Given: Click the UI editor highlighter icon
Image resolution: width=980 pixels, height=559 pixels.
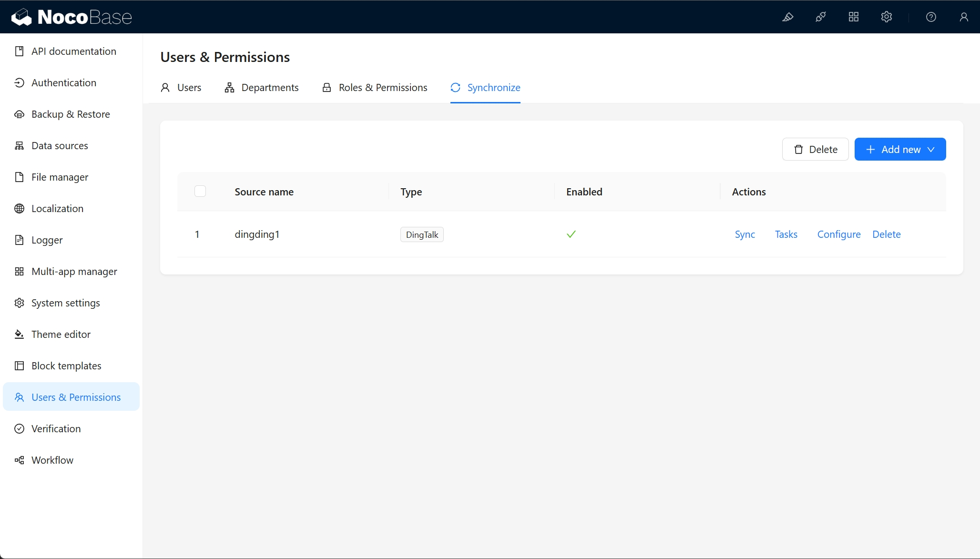Looking at the screenshot, I should 787,17.
